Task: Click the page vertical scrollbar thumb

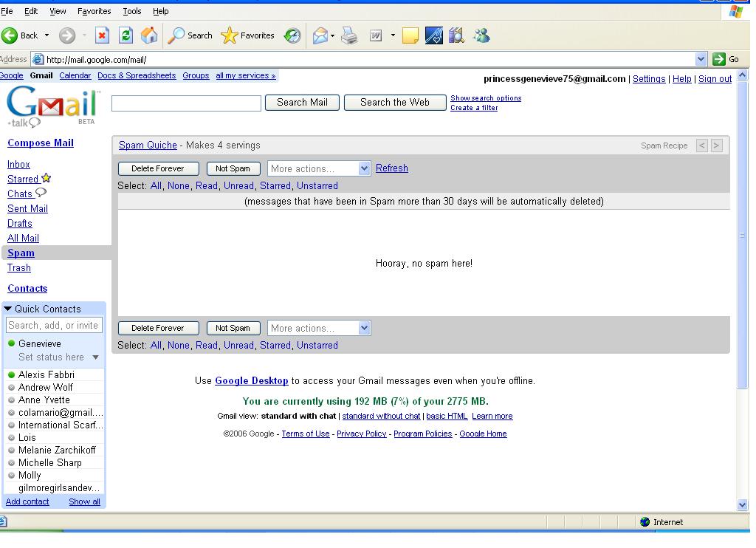Action: tap(743, 235)
